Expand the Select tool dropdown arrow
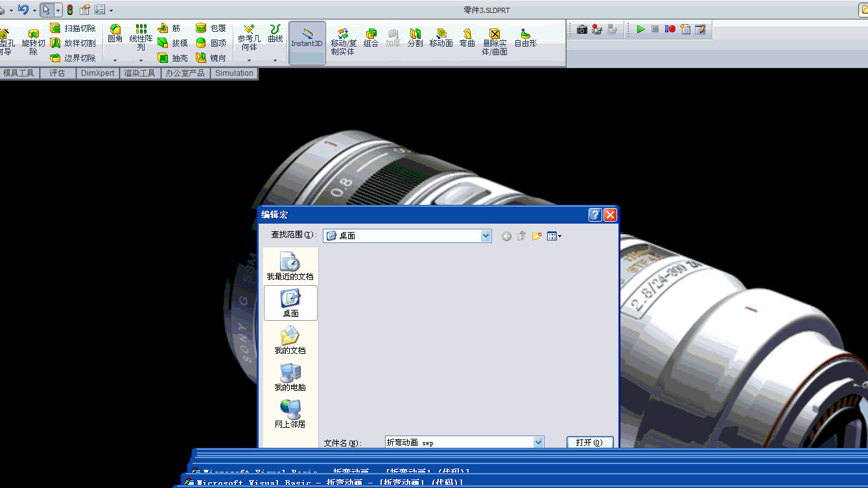 point(58,10)
